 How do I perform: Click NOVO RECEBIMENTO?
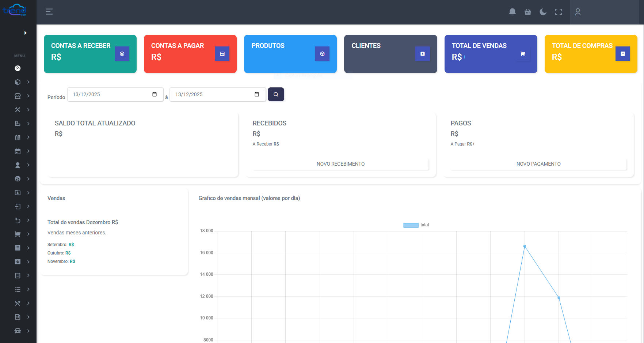click(340, 164)
